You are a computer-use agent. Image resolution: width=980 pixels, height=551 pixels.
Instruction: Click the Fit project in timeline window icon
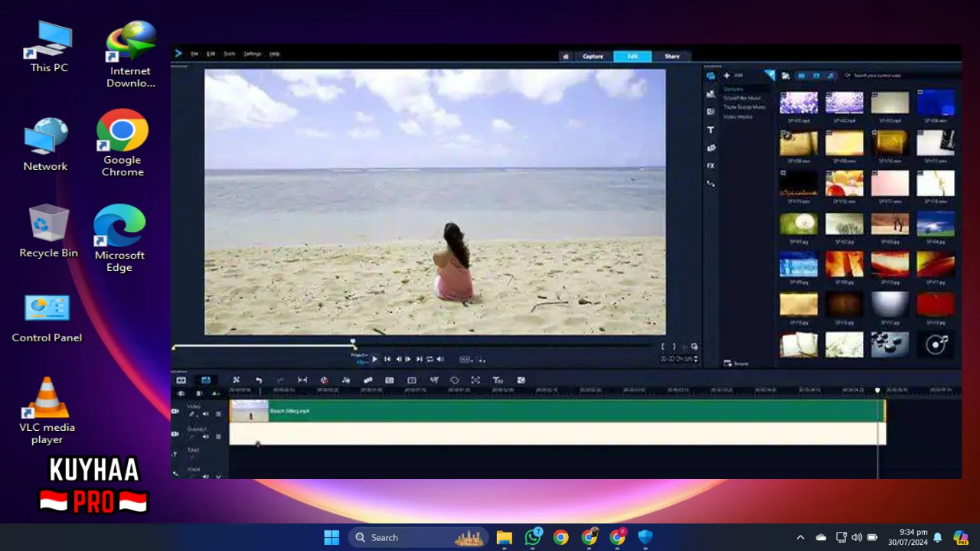click(x=302, y=380)
